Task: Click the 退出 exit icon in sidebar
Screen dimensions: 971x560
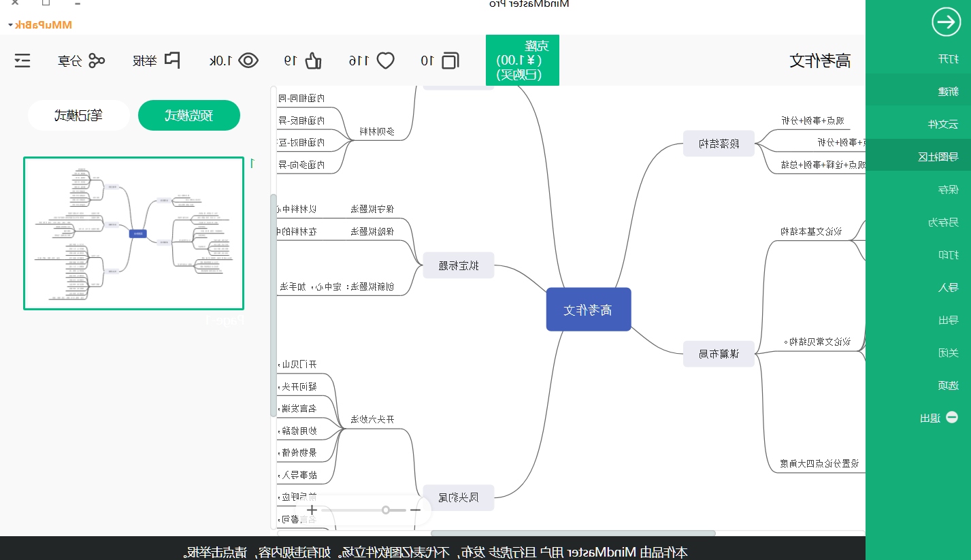Action: click(x=952, y=418)
